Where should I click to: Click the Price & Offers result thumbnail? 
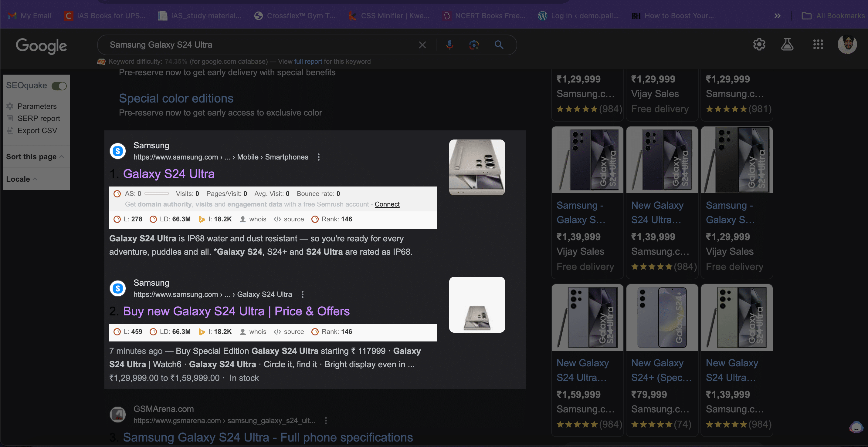coord(477,304)
